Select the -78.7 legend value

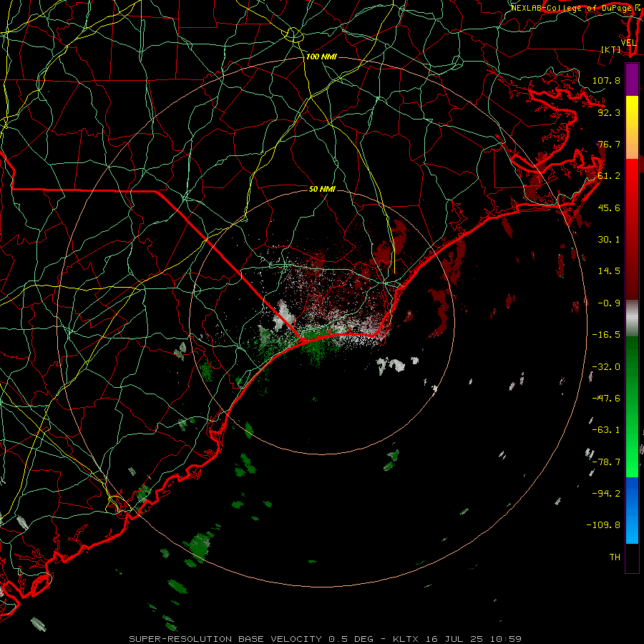point(606,462)
